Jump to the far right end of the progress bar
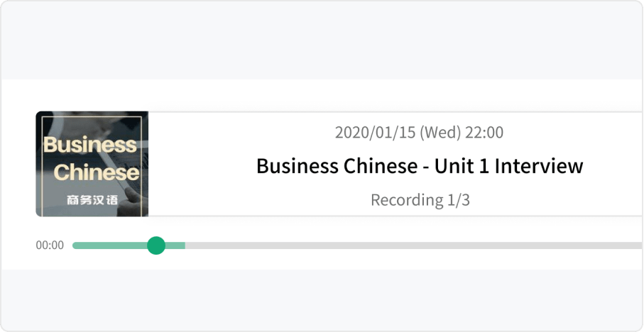 [x=639, y=245]
